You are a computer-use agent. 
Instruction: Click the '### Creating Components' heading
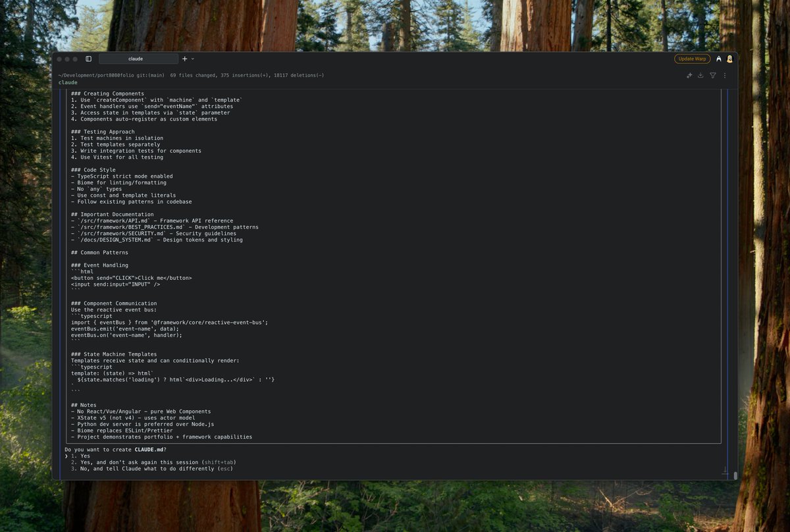pyautogui.click(x=107, y=93)
